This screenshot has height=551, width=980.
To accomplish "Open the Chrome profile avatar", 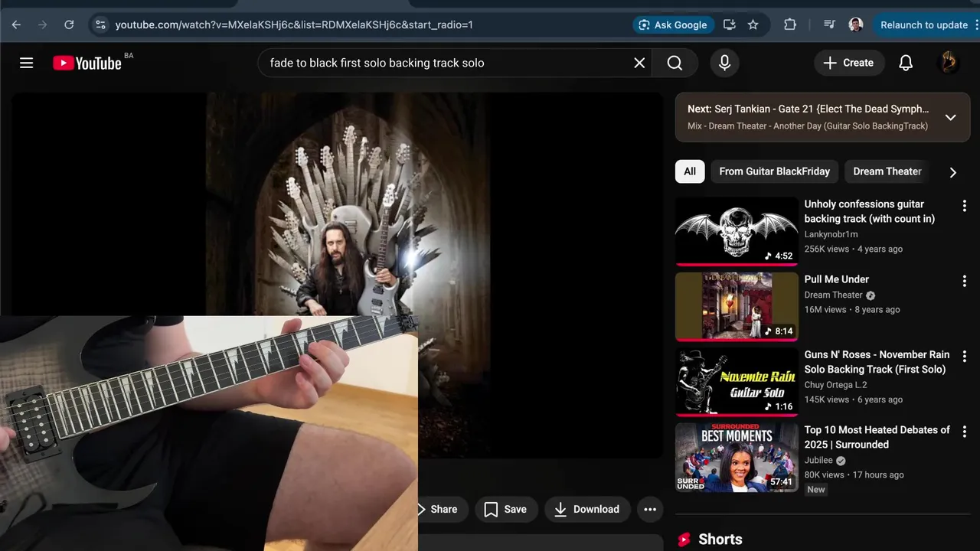I will 856,24.
